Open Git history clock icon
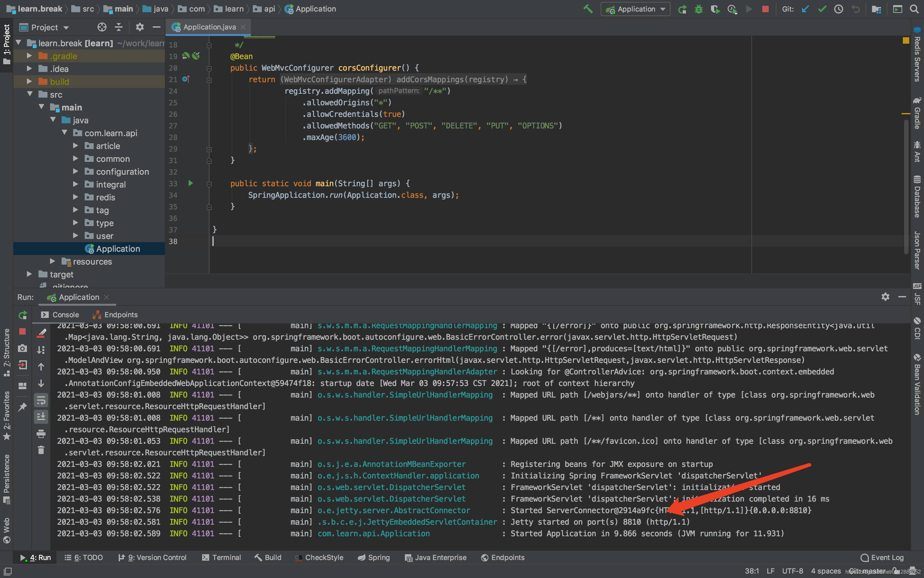 click(x=838, y=9)
